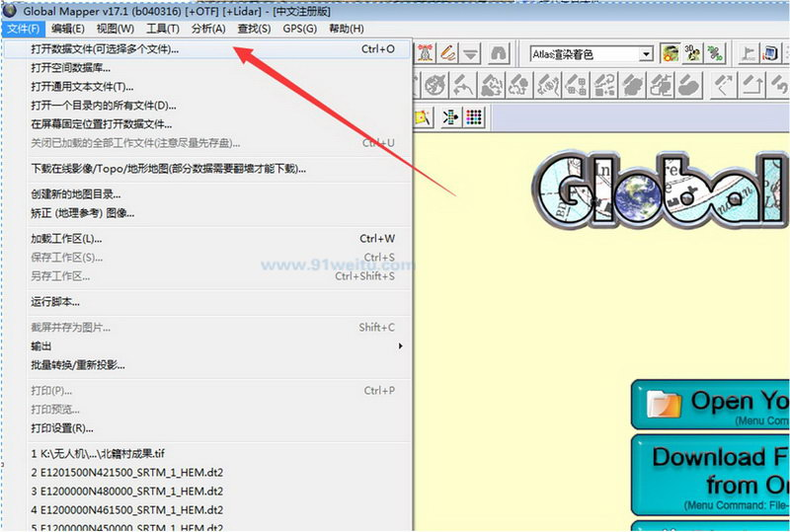Choose 打开一个目录内的所有文件(D)... entry
The height and width of the screenshot is (532, 790).
coord(207,106)
